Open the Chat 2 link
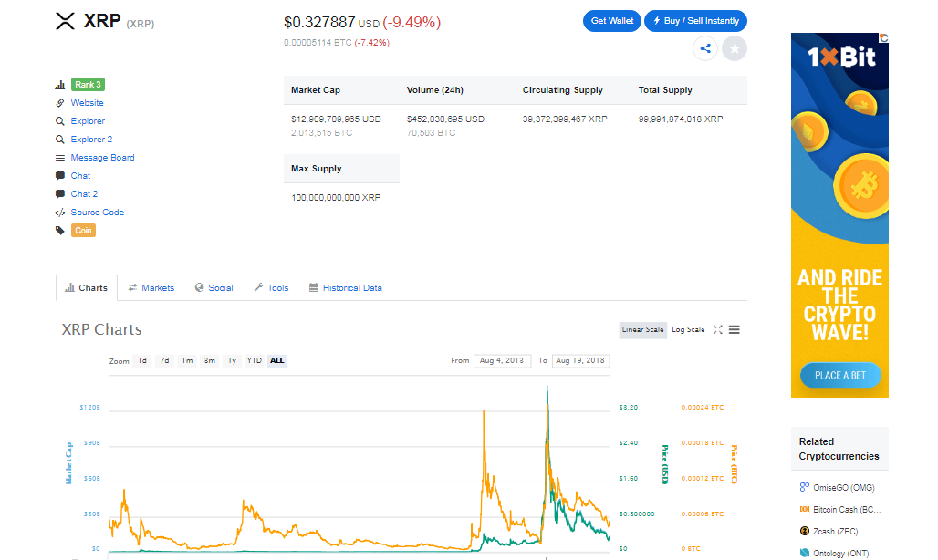This screenshot has height=560, width=938. coord(84,194)
